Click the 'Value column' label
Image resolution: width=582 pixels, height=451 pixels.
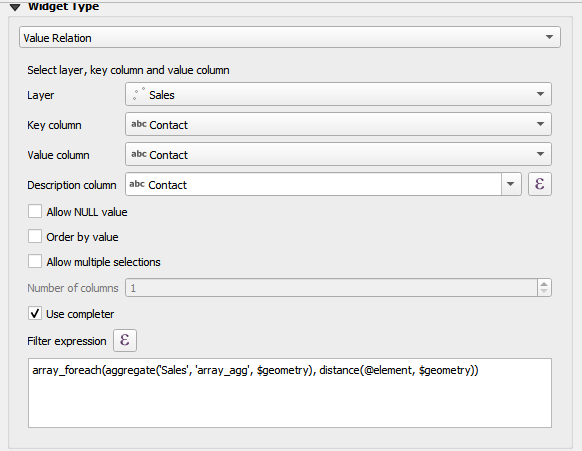[x=58, y=155]
